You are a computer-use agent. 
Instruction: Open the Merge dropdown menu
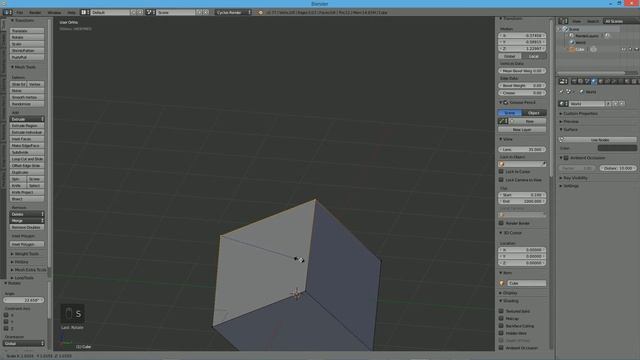point(27,220)
